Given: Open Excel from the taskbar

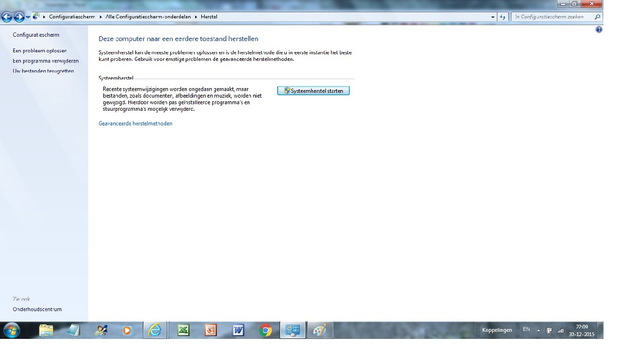Looking at the screenshot, I should coord(183,330).
